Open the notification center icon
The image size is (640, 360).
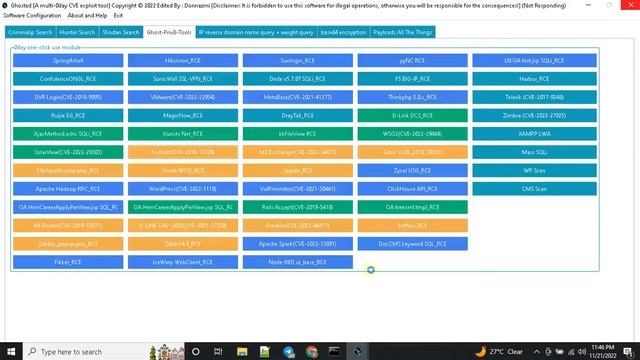pyautogui.click(x=629, y=351)
